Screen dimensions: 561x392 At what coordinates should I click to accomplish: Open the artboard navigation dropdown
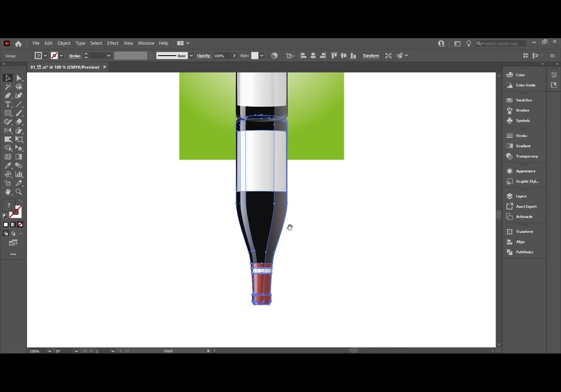click(113, 351)
